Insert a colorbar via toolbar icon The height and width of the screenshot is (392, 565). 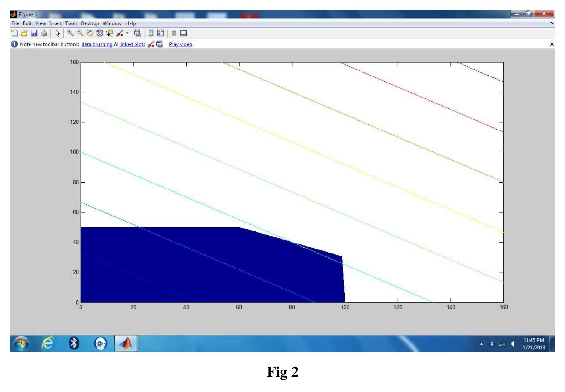point(151,33)
